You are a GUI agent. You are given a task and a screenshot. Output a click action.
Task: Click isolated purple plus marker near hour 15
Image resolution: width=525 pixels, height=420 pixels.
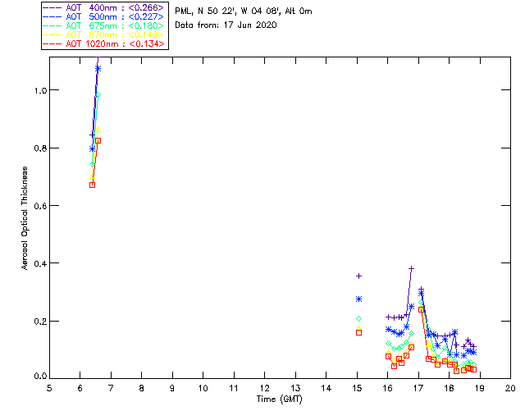[x=359, y=276]
